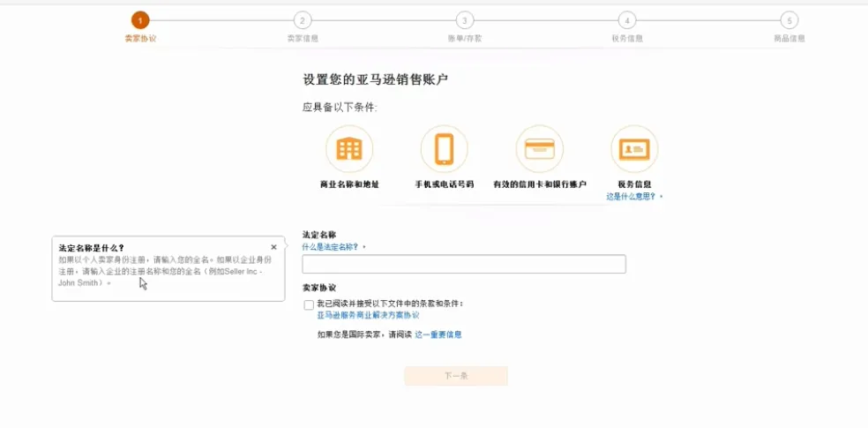This screenshot has height=428, width=868.
Task: Check the seller agreement acceptance checkbox
Action: pos(309,305)
